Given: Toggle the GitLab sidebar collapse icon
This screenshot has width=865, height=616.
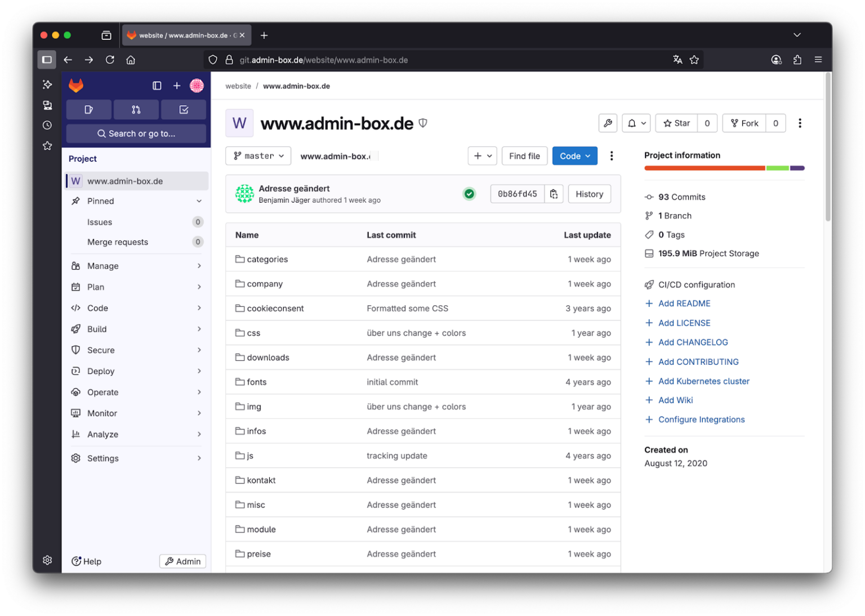Looking at the screenshot, I should click(157, 86).
